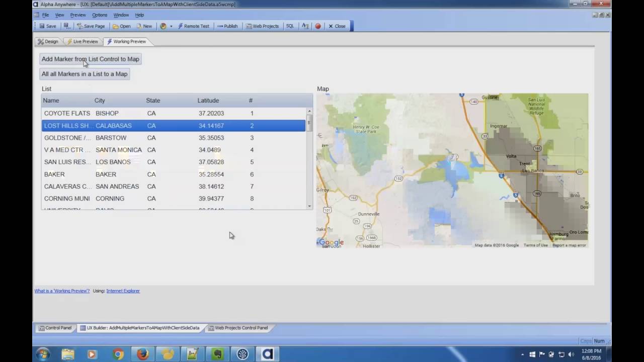The width and height of the screenshot is (644, 362).
Task: Open the File menu
Action: point(45,15)
